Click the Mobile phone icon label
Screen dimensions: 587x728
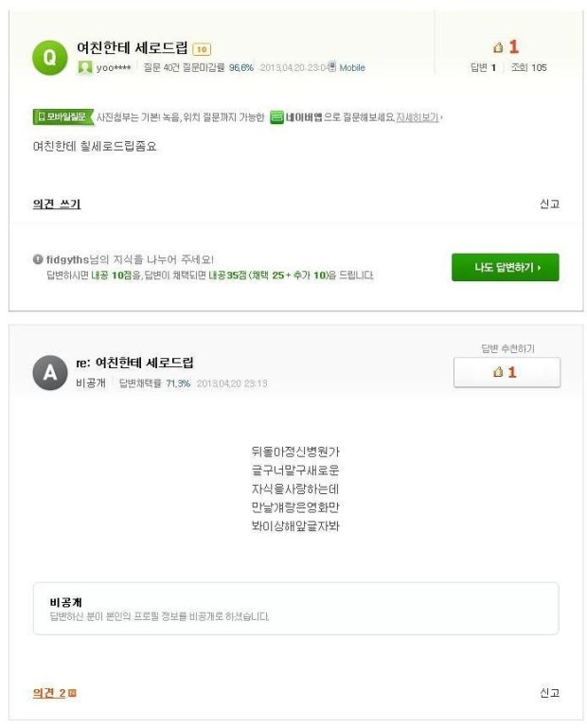click(347, 68)
